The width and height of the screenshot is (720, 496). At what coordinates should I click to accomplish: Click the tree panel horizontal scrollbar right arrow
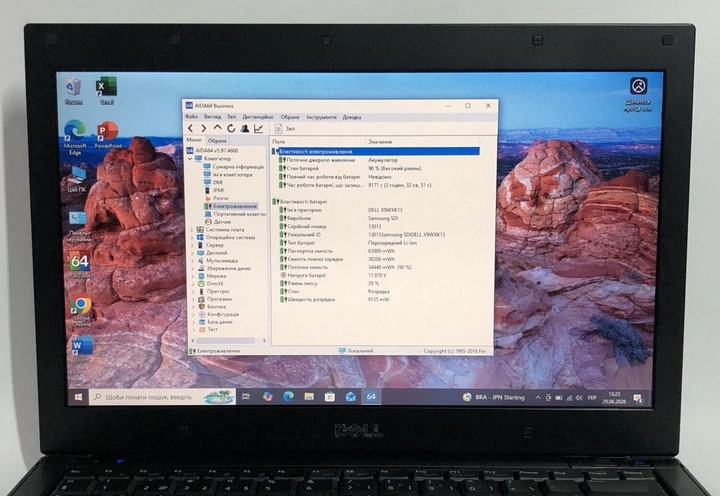(264, 341)
